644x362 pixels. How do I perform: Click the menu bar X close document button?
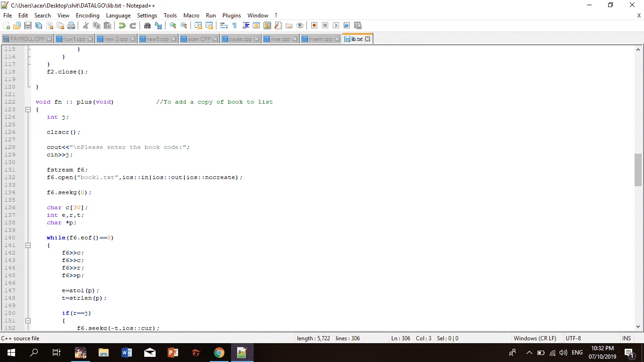(639, 16)
